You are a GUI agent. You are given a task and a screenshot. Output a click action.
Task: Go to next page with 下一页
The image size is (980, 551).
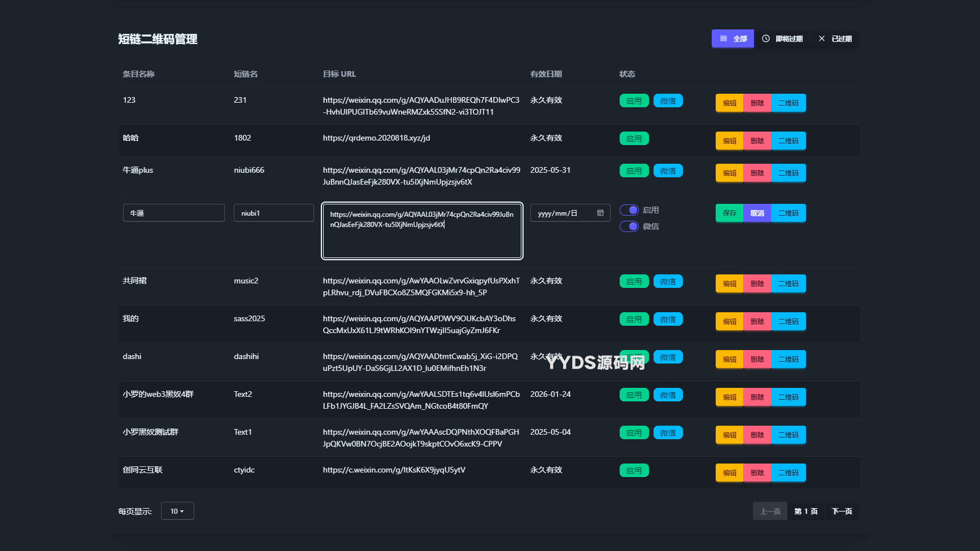coord(842,511)
